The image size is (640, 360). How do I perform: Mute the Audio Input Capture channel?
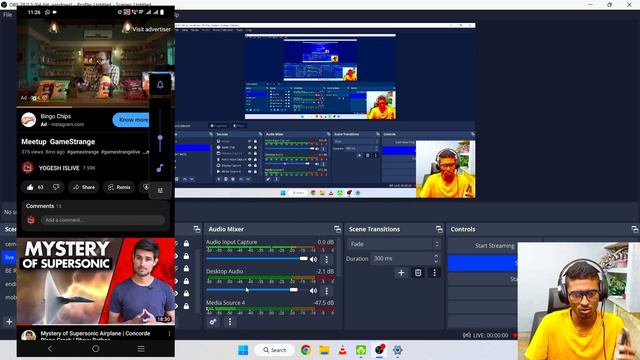(313, 259)
